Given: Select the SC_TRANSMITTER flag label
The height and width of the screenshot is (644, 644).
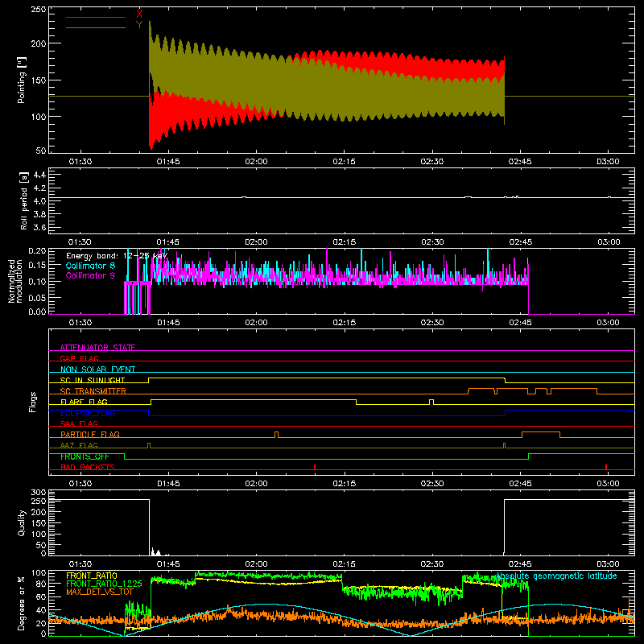Looking at the screenshot, I should pos(93,391).
